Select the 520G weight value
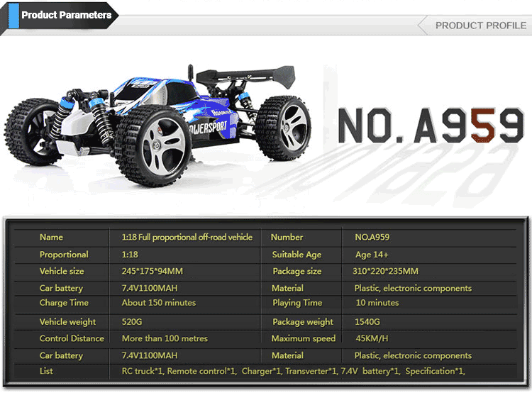532x400 pixels. pos(132,321)
